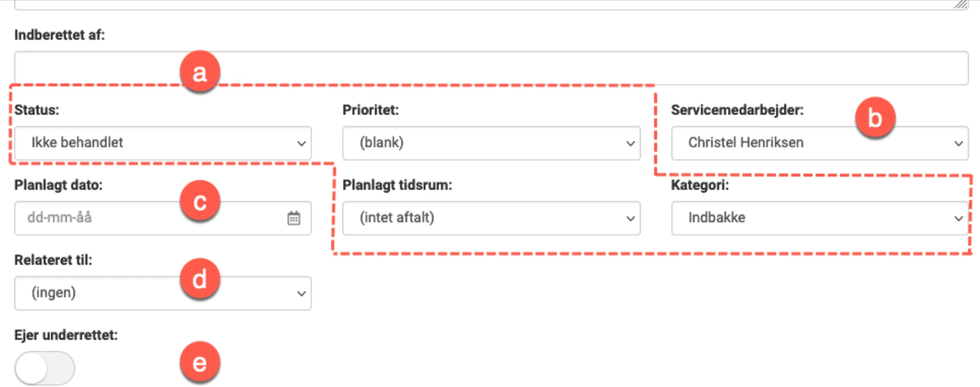The image size is (980, 387).
Task: Expand the Planlagt tidsrum dropdown
Action: (x=491, y=218)
